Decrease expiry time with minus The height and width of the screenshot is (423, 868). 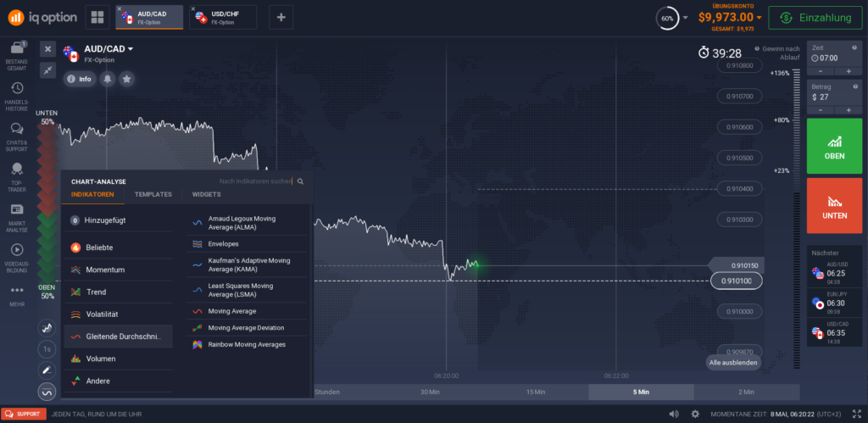[x=821, y=71]
